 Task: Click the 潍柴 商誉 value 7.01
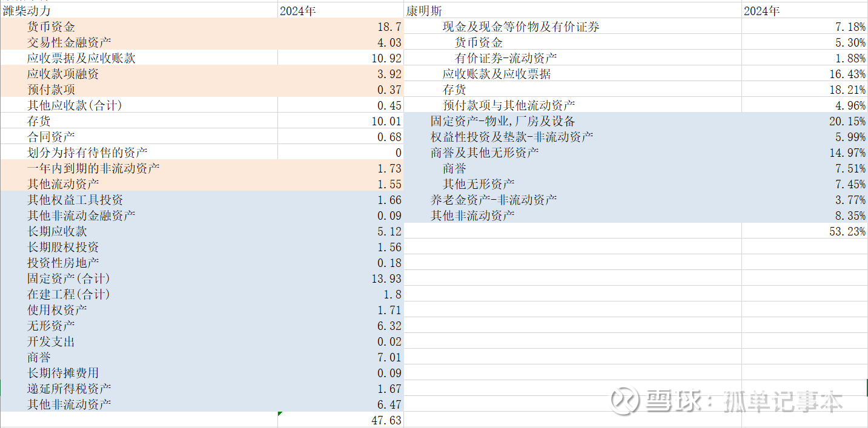340,357
